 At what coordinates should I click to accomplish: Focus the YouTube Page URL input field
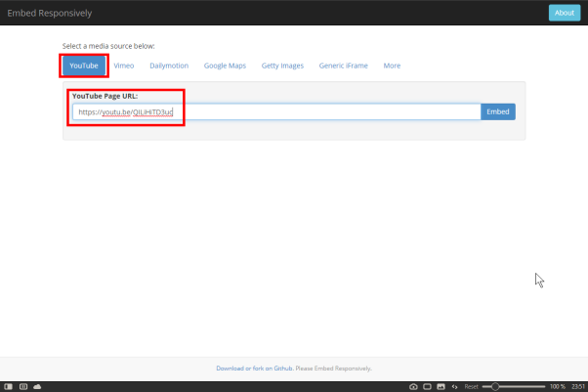point(276,111)
